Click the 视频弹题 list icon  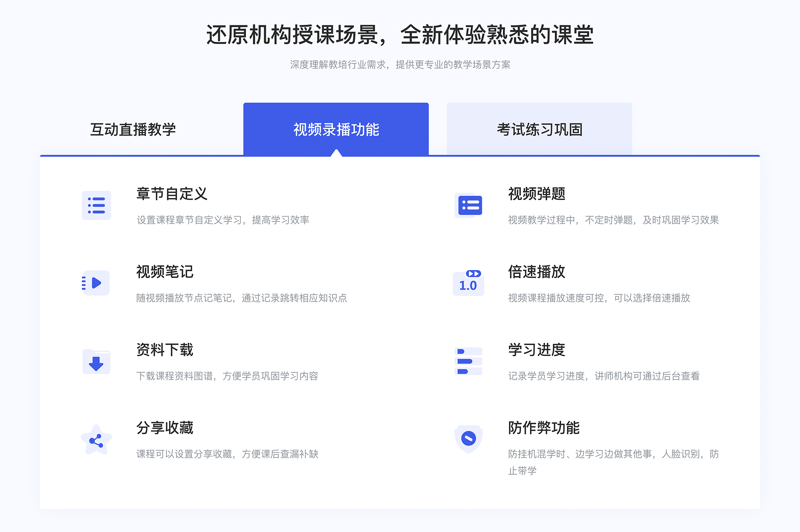(x=469, y=207)
